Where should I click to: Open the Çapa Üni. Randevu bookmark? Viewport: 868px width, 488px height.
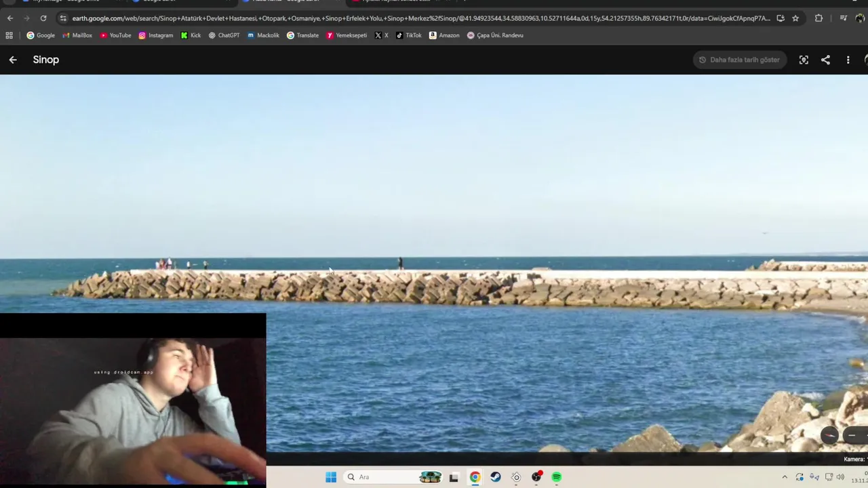495,35
